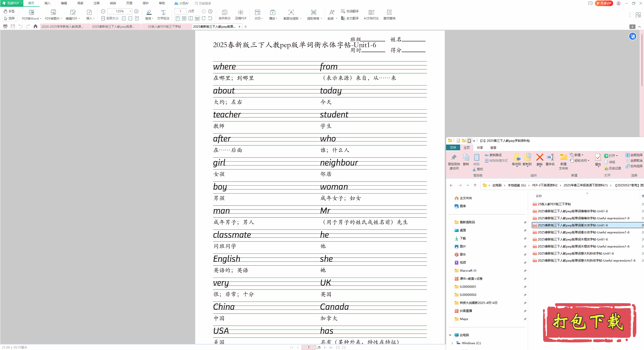Set view to 实际大小 actual size
Image resolution: width=644 pixels, height=350 pixels.
(110, 18)
